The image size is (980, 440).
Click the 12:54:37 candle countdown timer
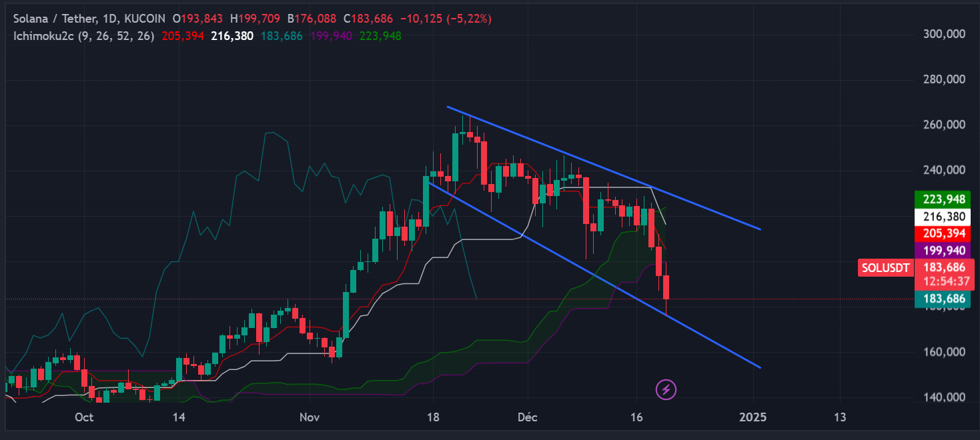pos(942,280)
